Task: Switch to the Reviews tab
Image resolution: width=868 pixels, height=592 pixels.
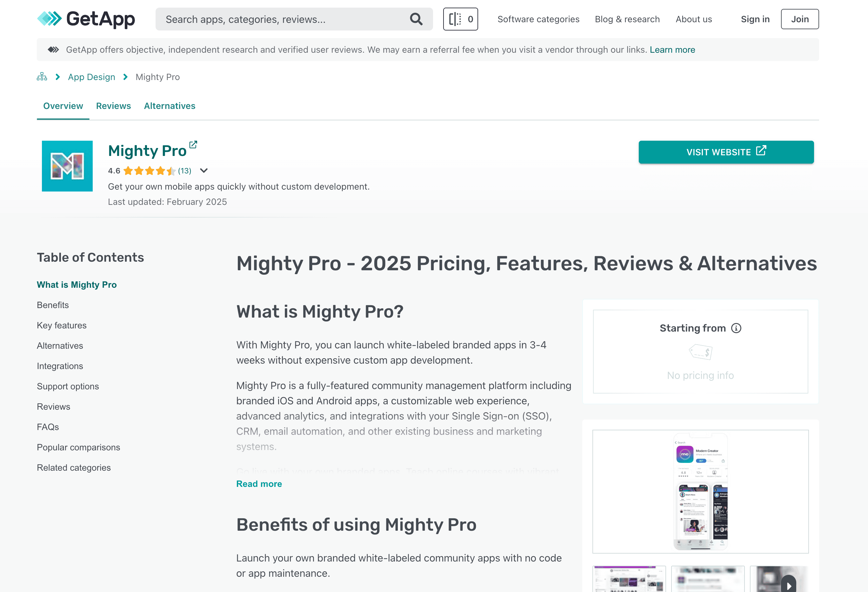Action: click(x=113, y=106)
